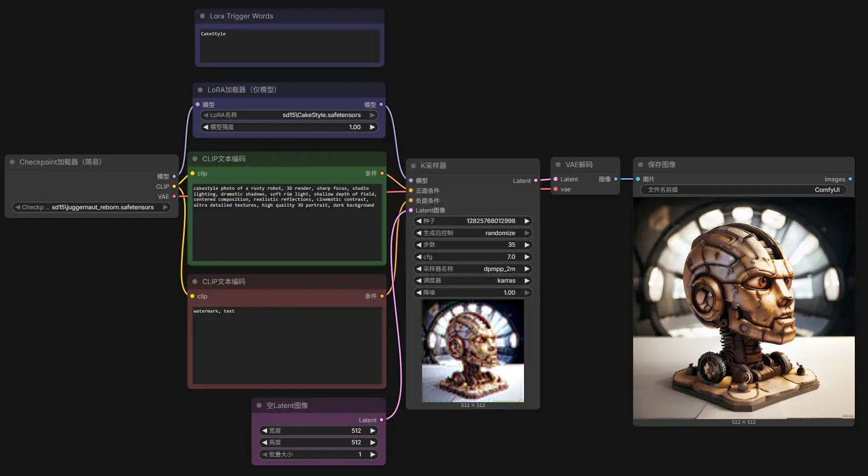This screenshot has height=476, width=868.
Task: Increase 高度 height with right arrow
Action: point(373,442)
